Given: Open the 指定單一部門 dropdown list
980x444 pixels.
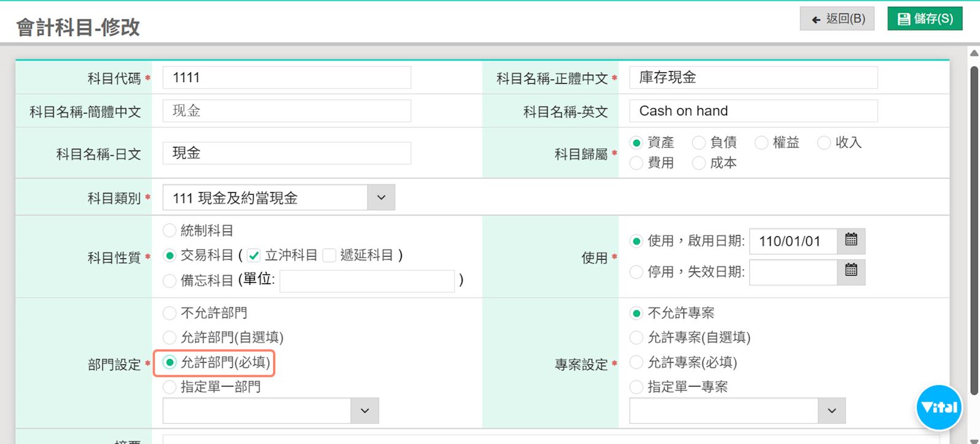Looking at the screenshot, I should pyautogui.click(x=364, y=411).
